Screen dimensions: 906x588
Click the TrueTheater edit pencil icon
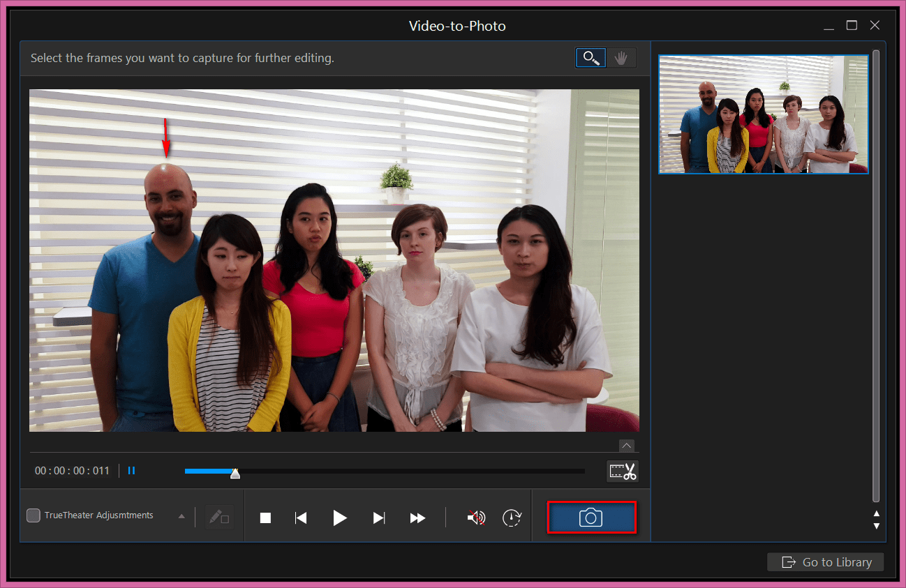pos(219,517)
